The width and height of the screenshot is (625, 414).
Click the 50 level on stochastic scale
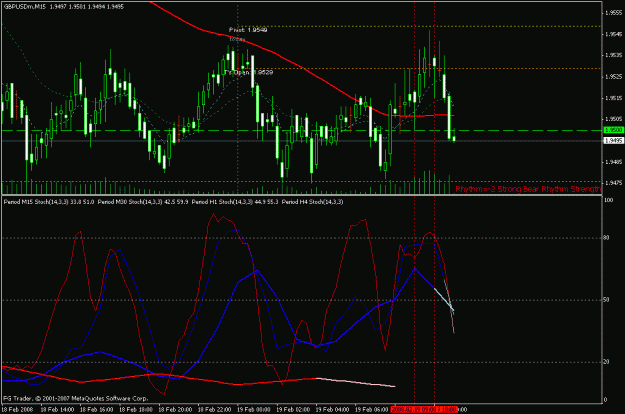point(607,300)
